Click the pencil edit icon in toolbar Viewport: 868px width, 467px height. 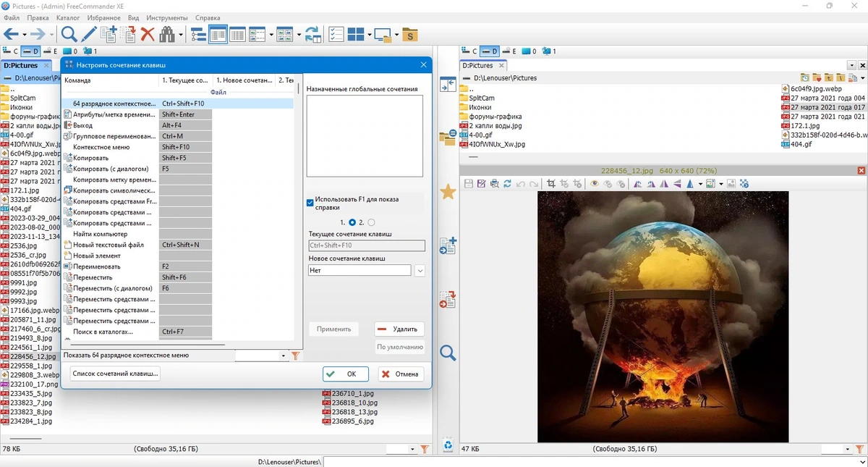tap(88, 34)
